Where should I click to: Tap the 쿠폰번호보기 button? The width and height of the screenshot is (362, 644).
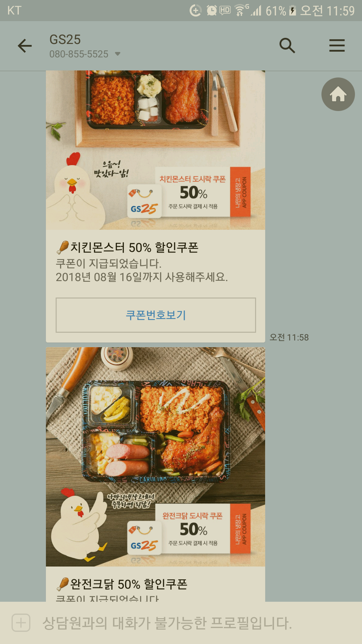[156, 315]
